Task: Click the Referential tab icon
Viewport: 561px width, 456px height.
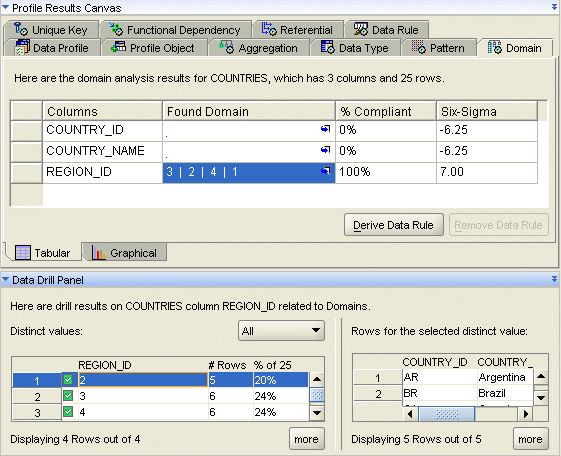Action: (x=269, y=29)
